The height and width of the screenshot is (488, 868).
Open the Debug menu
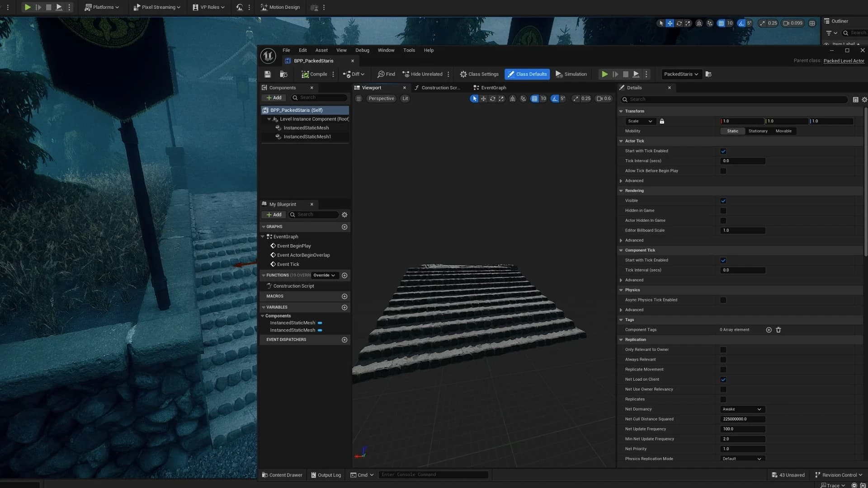click(362, 50)
